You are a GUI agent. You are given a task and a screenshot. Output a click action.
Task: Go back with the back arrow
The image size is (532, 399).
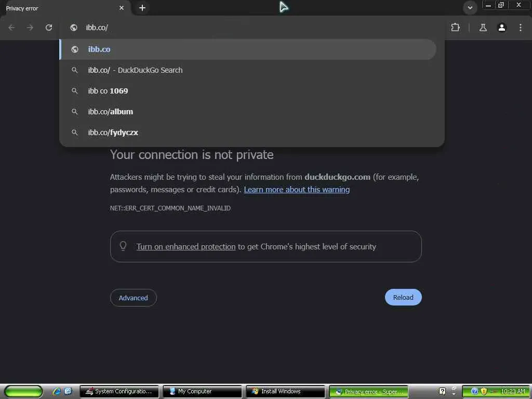tap(11, 28)
